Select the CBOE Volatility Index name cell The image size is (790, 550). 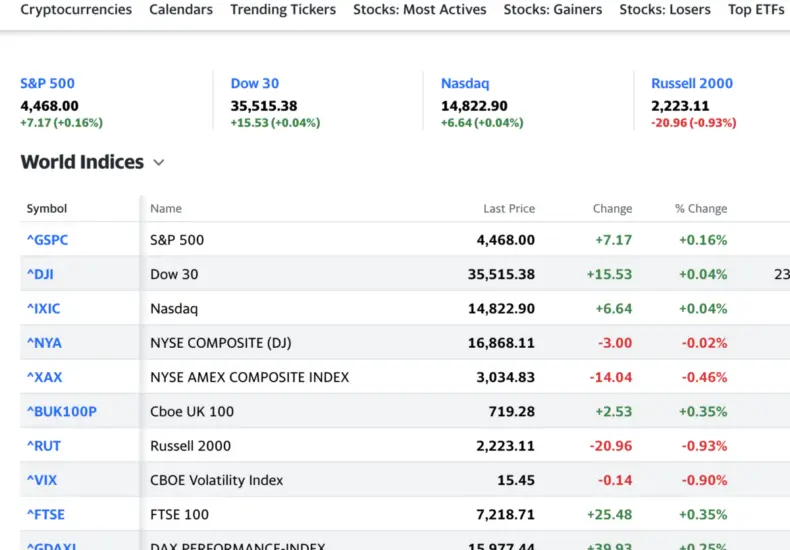click(x=217, y=480)
